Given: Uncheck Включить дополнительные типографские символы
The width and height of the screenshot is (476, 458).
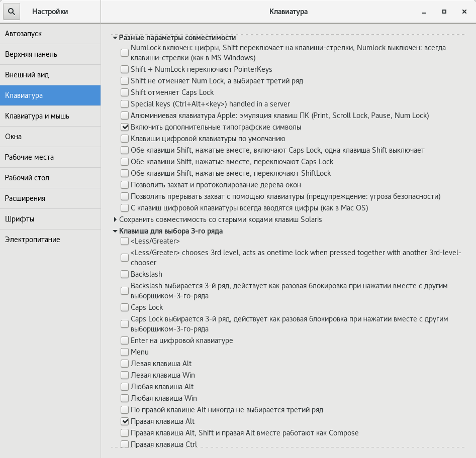Looking at the screenshot, I should (x=125, y=127).
